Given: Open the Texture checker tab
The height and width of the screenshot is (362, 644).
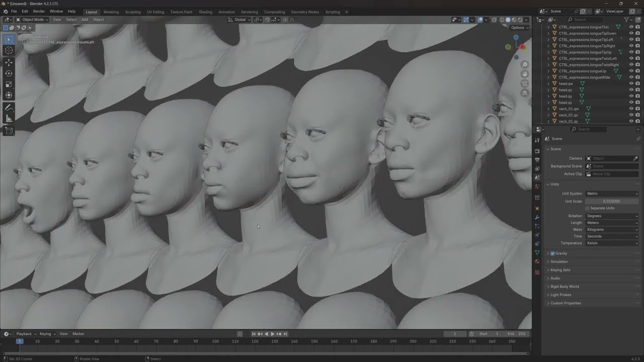Looking at the screenshot, I should 537,272.
